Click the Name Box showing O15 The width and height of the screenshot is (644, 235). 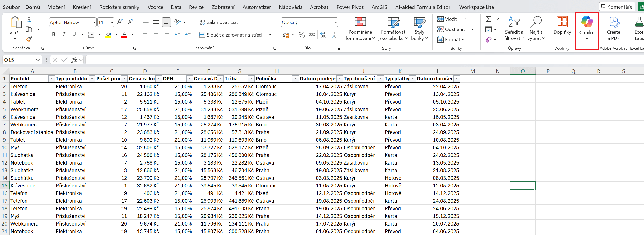[19, 60]
